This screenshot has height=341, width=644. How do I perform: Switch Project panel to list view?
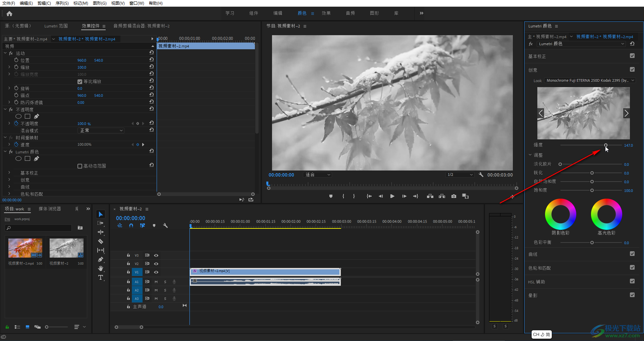(17, 327)
